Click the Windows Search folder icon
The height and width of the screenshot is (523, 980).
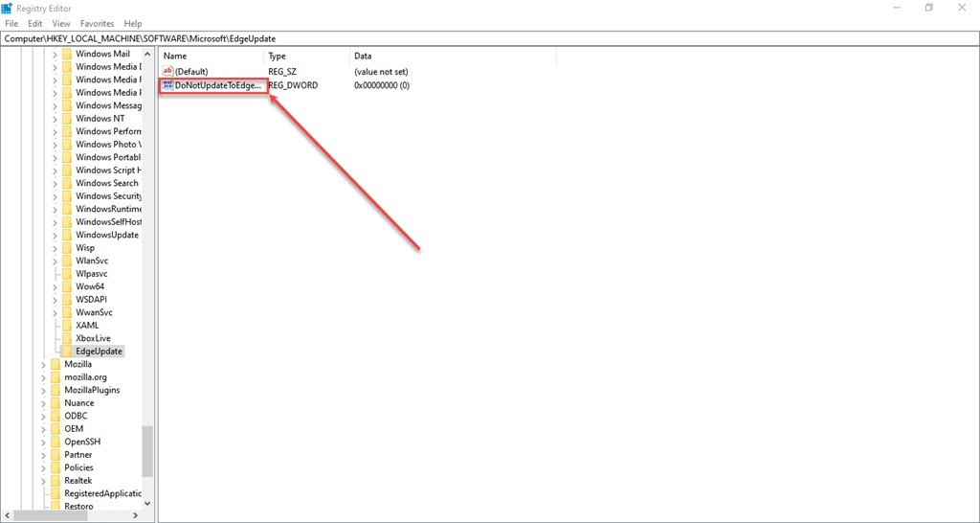point(67,183)
